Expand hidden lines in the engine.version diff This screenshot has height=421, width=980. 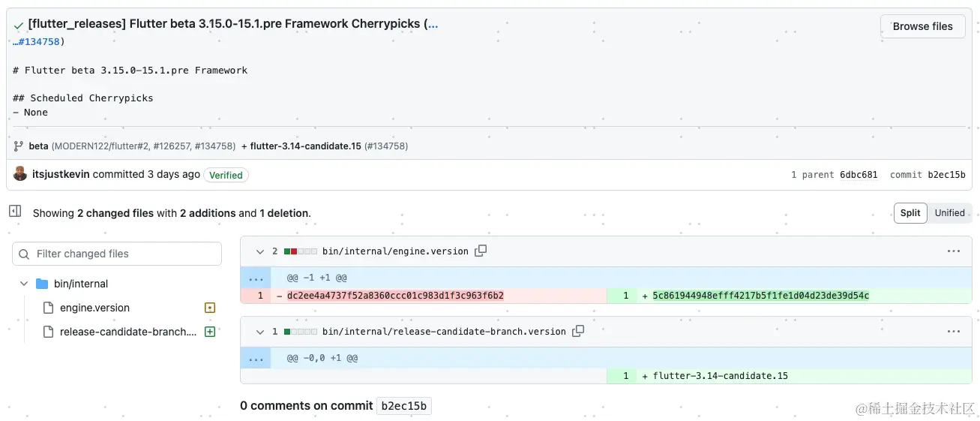point(256,278)
